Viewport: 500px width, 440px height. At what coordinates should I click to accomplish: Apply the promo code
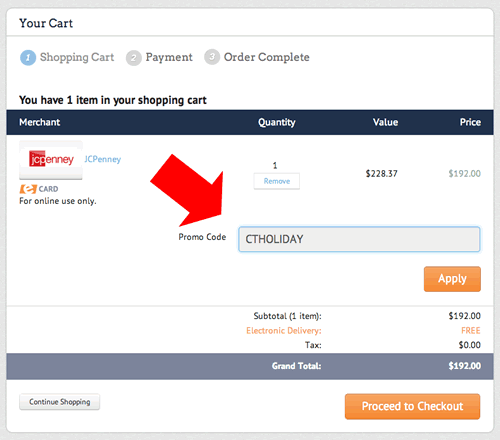point(452,279)
